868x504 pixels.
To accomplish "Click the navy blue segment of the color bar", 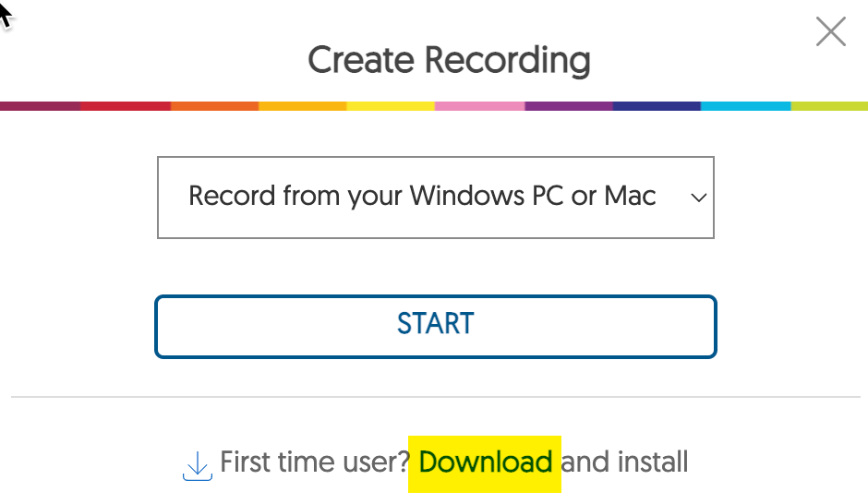I will click(657, 106).
